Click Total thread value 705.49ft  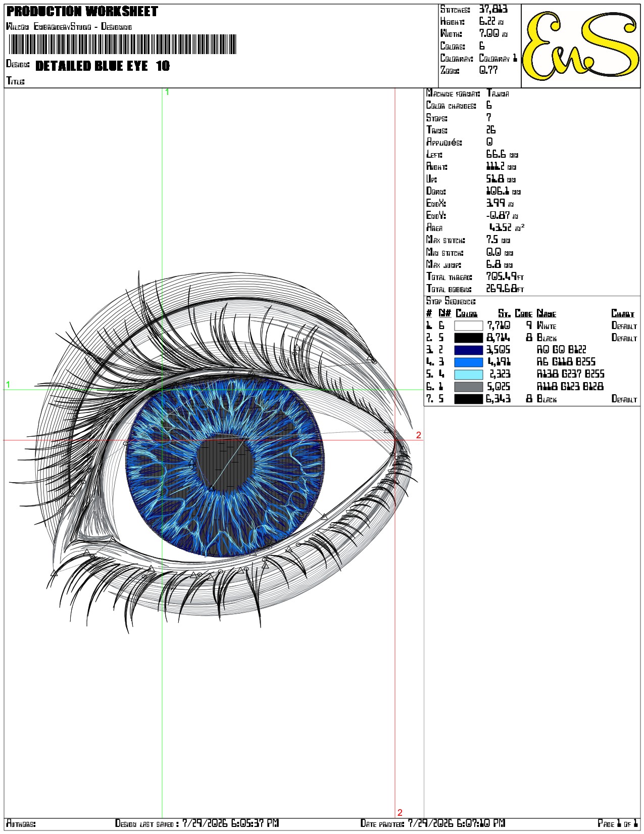[505, 276]
